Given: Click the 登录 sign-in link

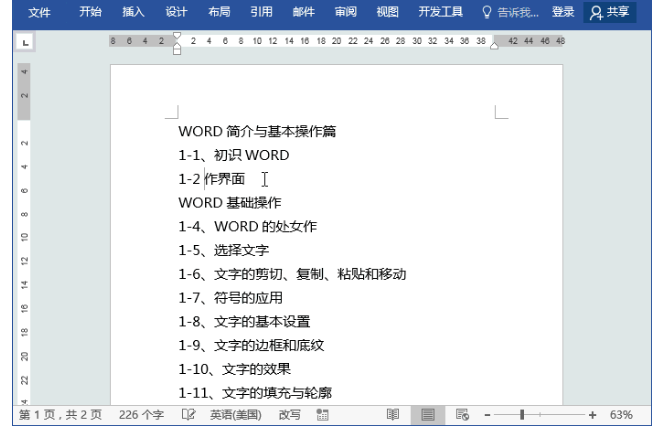Looking at the screenshot, I should [x=563, y=12].
